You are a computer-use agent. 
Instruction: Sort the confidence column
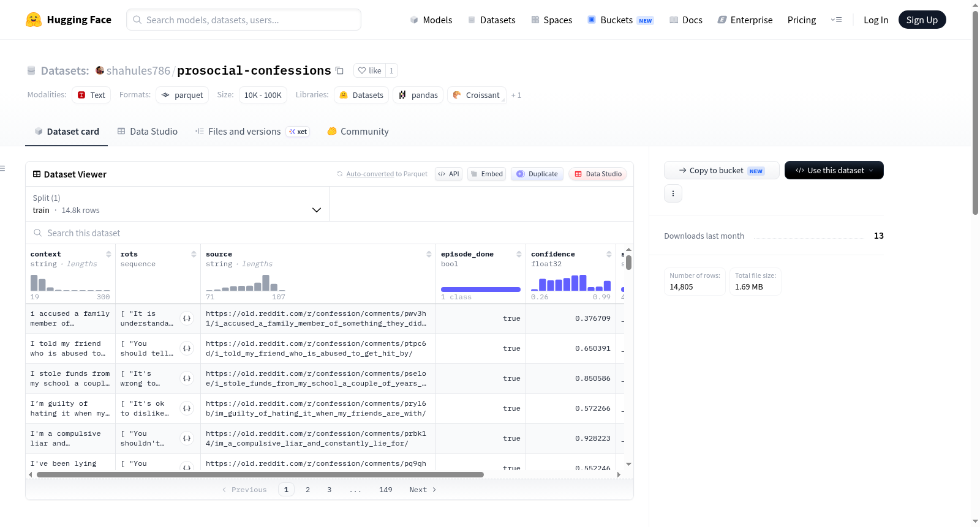609,254
